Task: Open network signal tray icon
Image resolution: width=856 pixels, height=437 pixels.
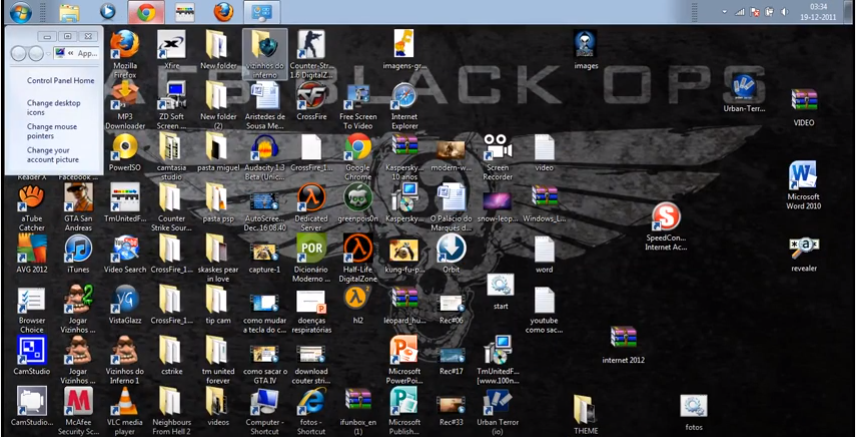Action: coord(740,11)
